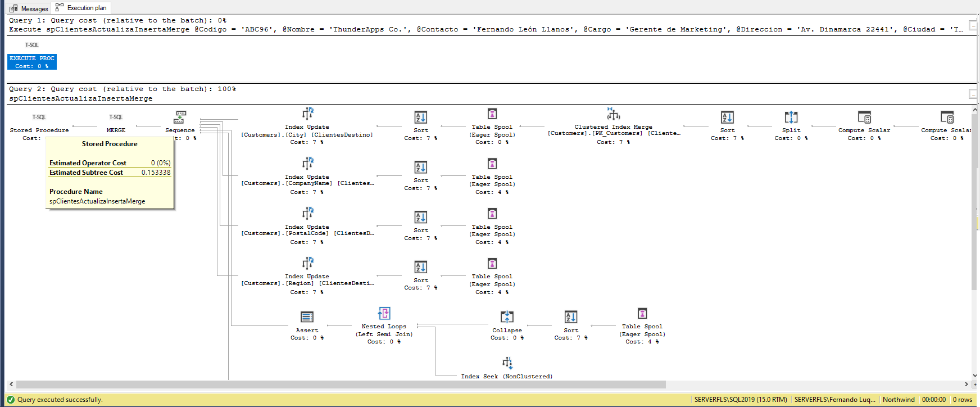Click the horizontal scrollbar thumb

(x=341, y=385)
